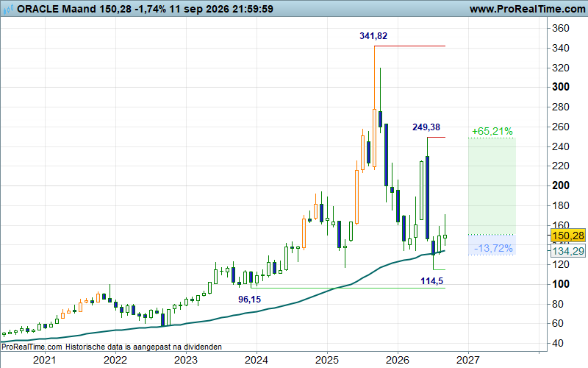Image resolution: width=588 pixels, height=368 pixels.
Task: Click the yellow 150,28 current price tag
Action: click(568, 236)
